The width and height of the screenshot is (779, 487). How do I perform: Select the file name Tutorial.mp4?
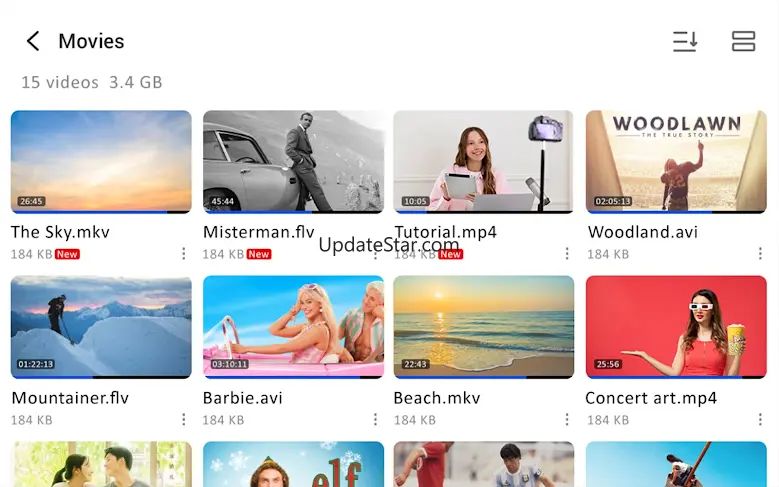446,232
